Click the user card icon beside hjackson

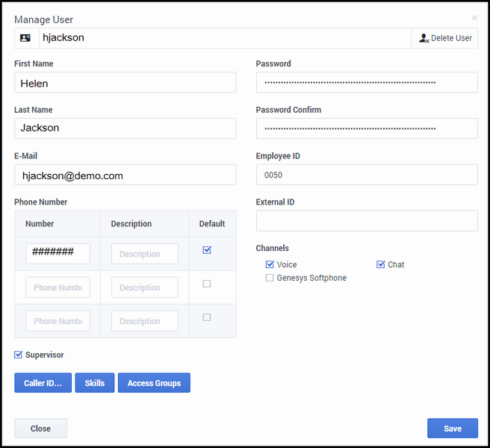pyautogui.click(x=26, y=38)
